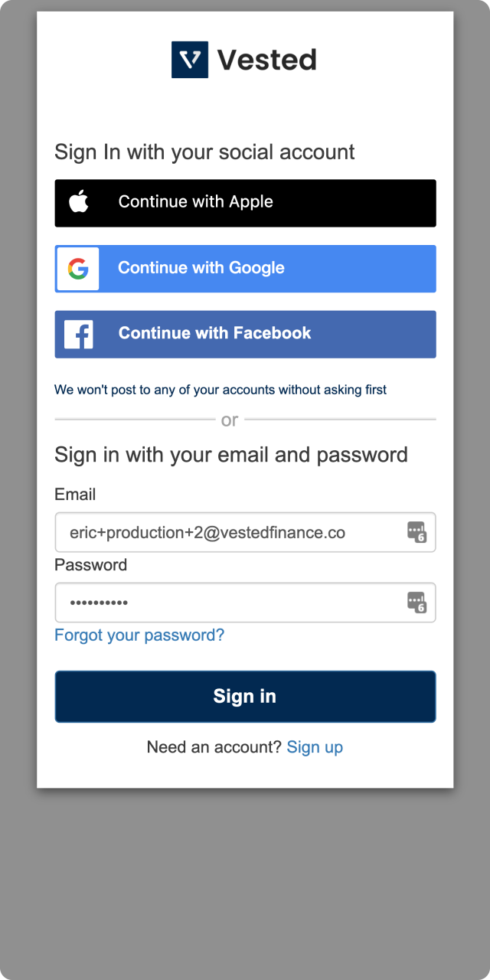Choose Continue with Facebook

coord(245,335)
